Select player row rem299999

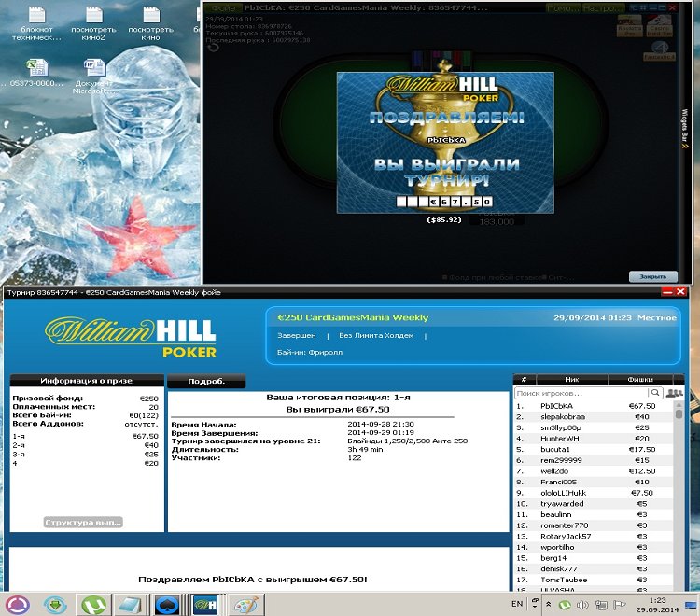point(593,460)
